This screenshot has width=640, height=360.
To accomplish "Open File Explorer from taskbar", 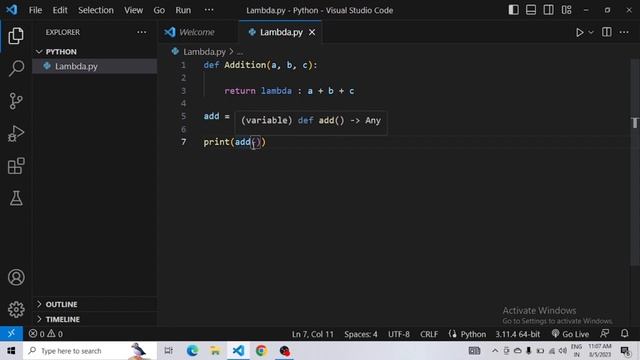I will point(215,351).
